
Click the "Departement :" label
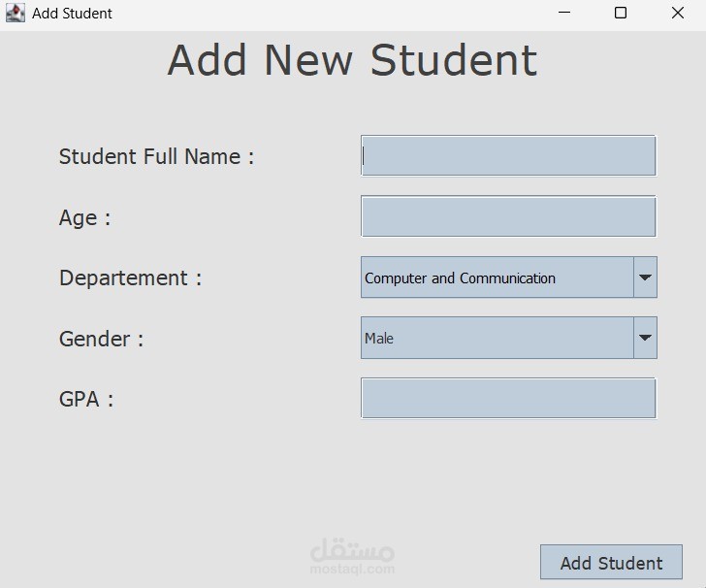[130, 278]
